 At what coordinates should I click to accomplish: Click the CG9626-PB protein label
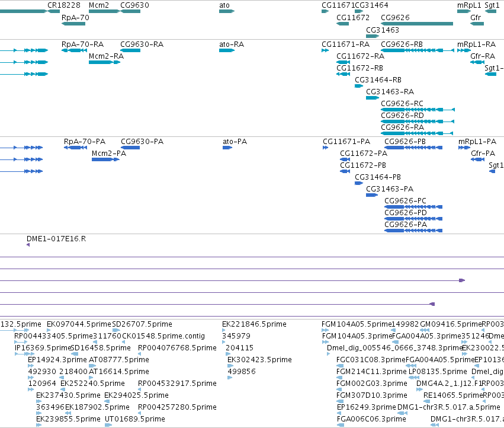[x=405, y=142]
